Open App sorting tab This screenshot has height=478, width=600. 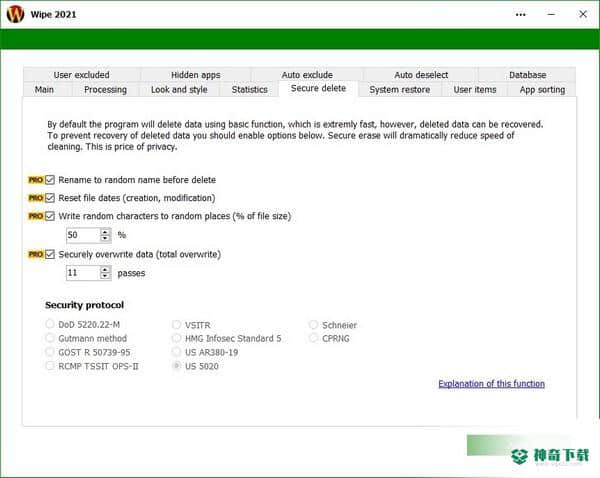[x=542, y=90]
